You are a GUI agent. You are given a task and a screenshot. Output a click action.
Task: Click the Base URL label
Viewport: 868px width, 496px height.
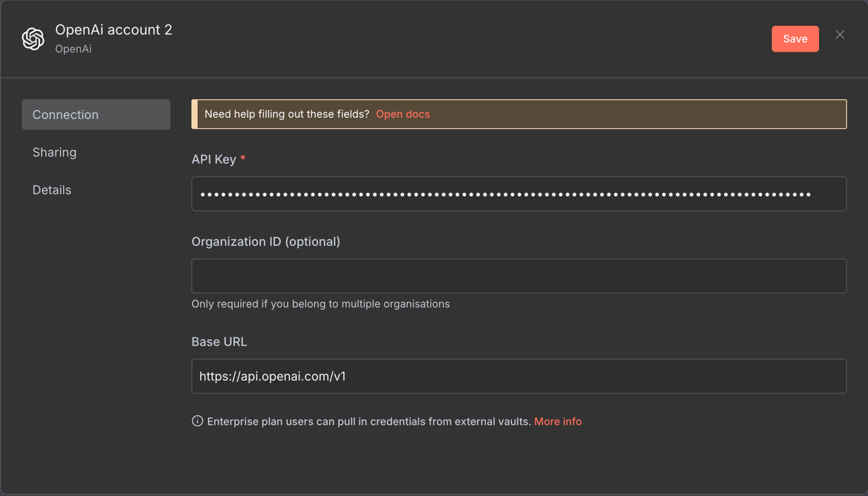[x=219, y=342]
